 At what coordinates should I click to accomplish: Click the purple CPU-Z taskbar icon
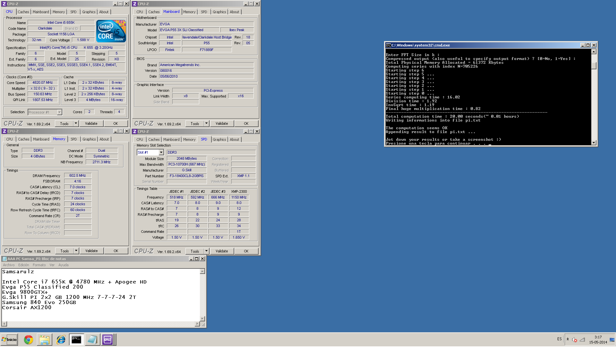107,340
